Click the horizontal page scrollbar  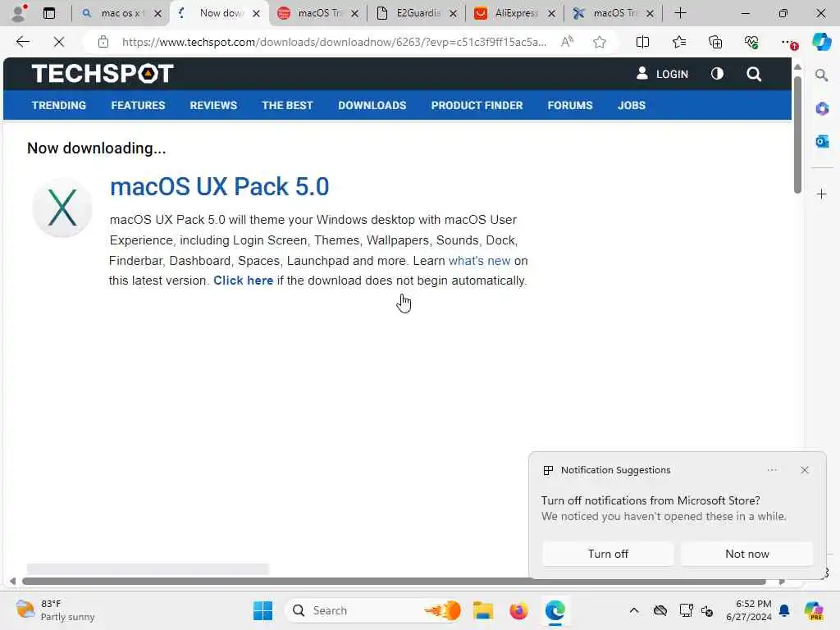pos(394,582)
